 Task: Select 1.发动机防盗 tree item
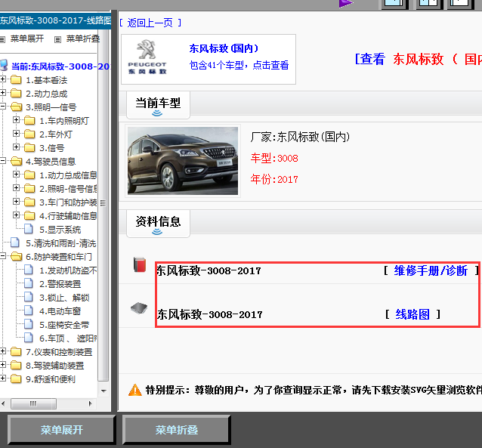click(68, 270)
